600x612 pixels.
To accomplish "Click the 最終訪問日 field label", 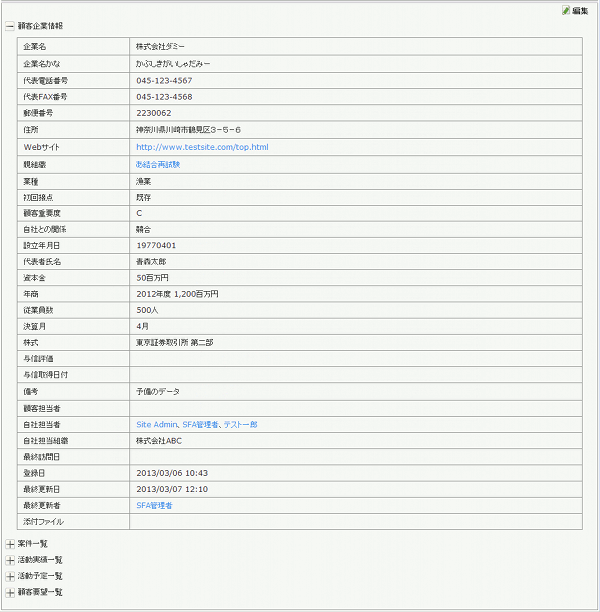I will pos(41,457).
